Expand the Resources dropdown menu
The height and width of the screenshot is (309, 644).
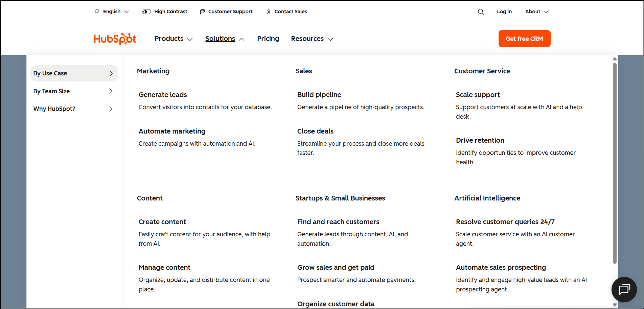pos(312,39)
